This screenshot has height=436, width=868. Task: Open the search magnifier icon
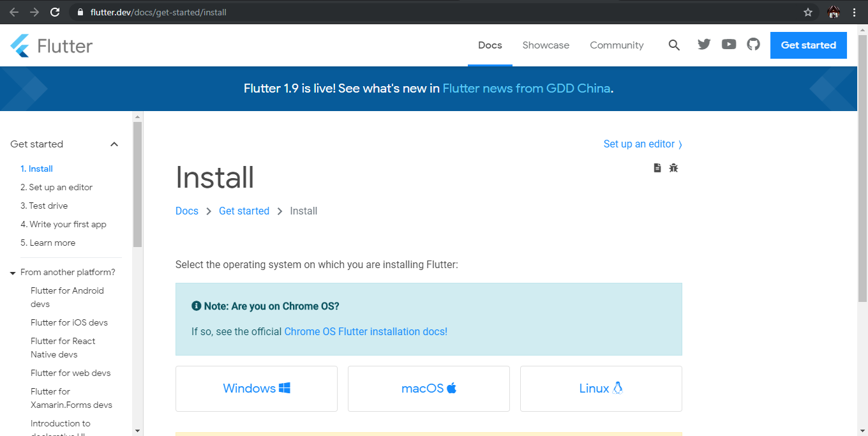(674, 45)
